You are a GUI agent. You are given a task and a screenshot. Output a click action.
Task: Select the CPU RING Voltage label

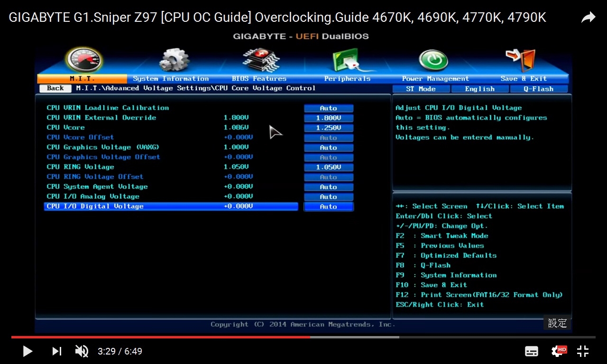[81, 167]
